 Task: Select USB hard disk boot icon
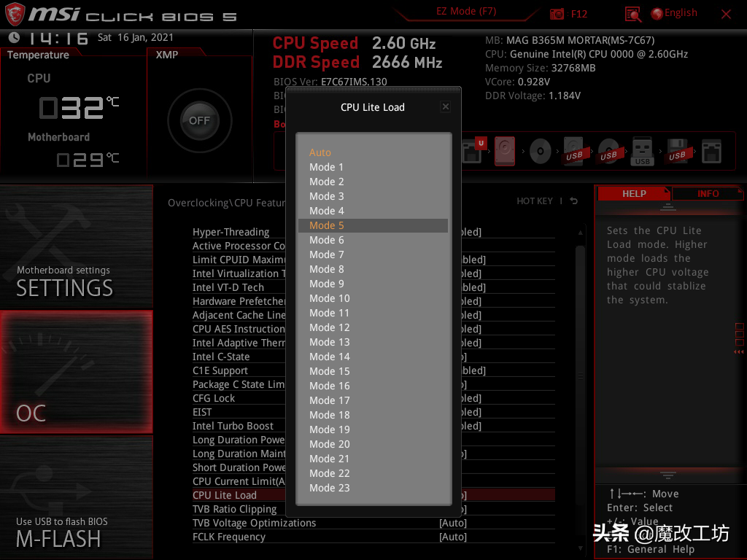coord(574,152)
